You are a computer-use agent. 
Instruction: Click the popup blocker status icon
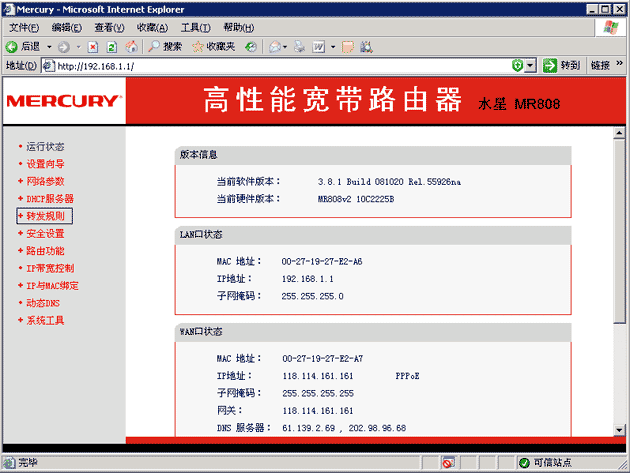tap(447, 463)
